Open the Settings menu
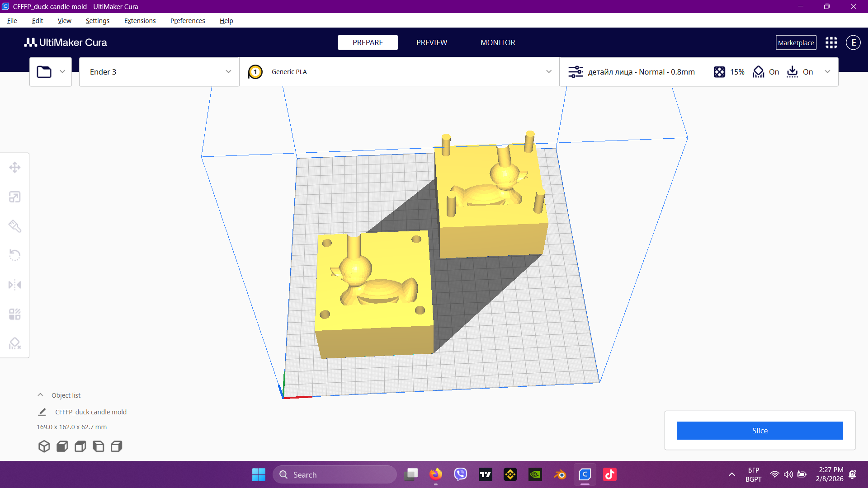Image resolution: width=868 pixels, height=488 pixels. click(x=98, y=21)
